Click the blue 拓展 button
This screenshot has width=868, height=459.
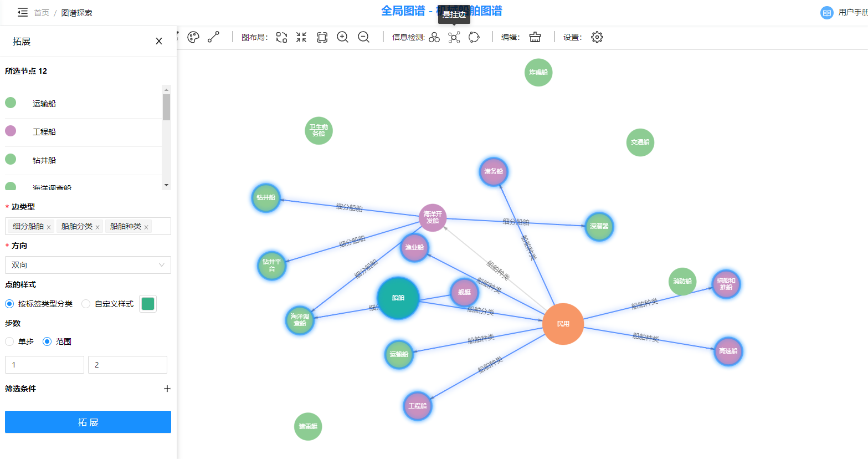tap(88, 422)
